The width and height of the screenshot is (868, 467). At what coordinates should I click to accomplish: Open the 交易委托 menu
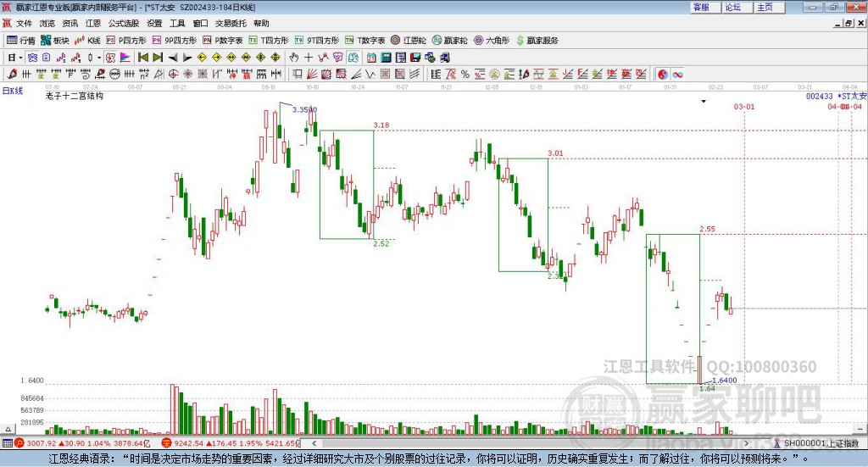coord(231,23)
